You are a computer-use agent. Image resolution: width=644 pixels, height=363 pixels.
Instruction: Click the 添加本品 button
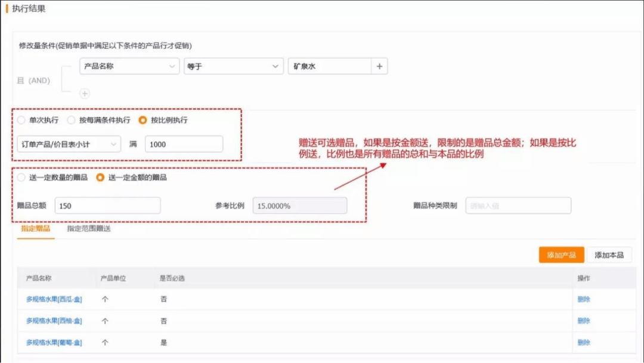609,255
